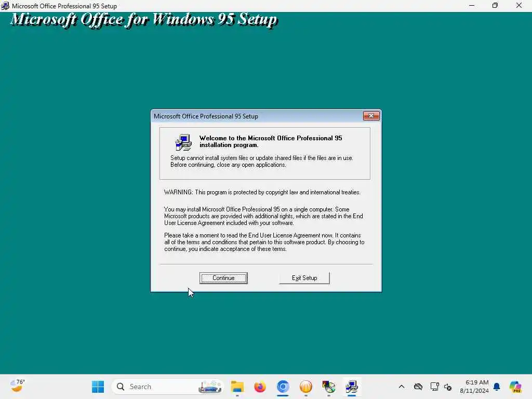
Task: Click the Welcome to Microsoft Office heading
Action: [x=271, y=141]
